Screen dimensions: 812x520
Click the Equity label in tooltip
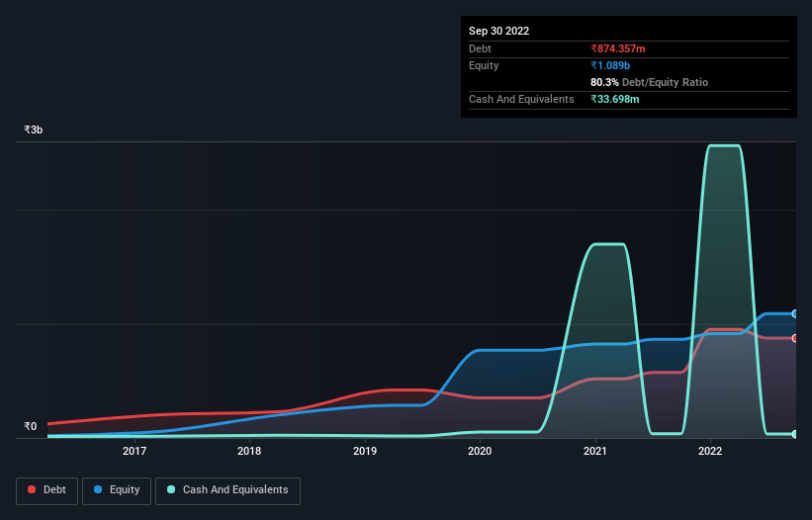484,65
